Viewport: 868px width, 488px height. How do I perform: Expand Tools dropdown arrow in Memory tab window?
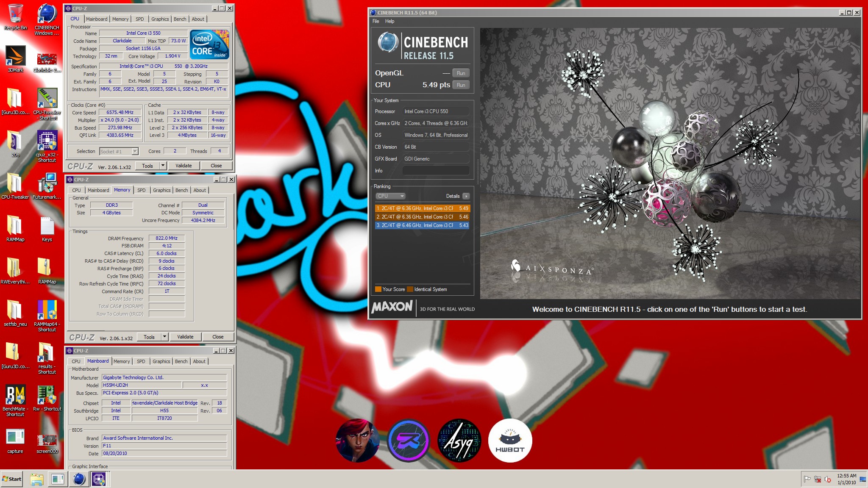(164, 337)
